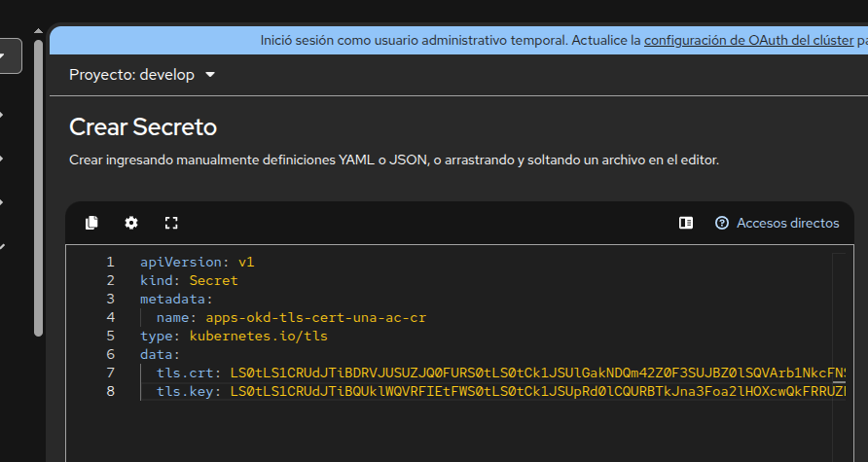This screenshot has height=462, width=868.
Task: Toggle the editor sidebar panel icon
Action: click(686, 223)
